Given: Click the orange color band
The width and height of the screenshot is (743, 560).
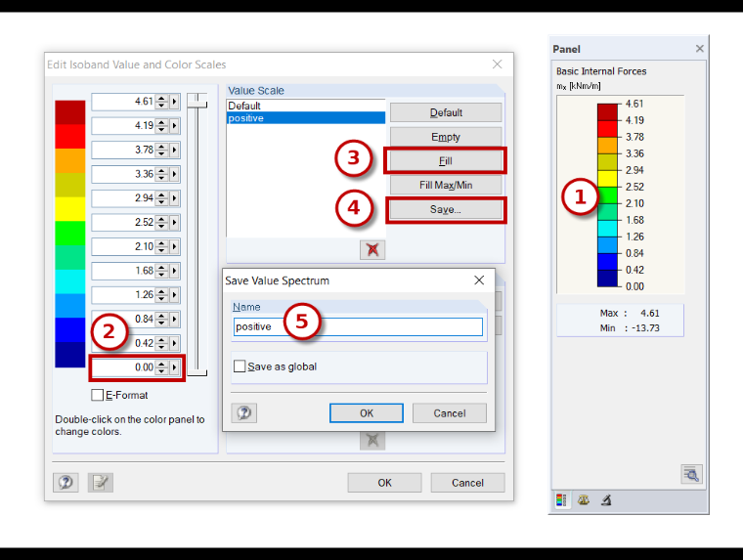Looking at the screenshot, I should (70, 160).
